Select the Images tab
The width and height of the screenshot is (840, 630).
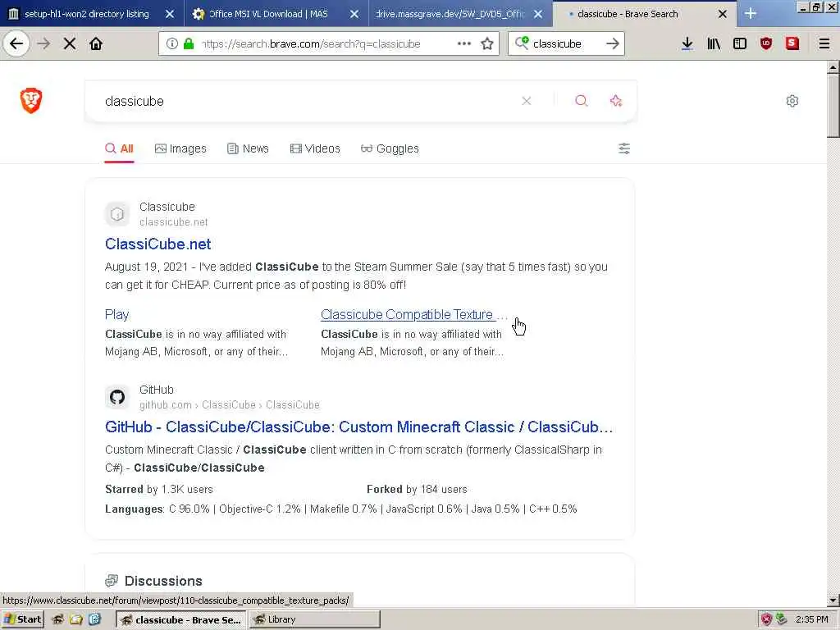(x=180, y=148)
